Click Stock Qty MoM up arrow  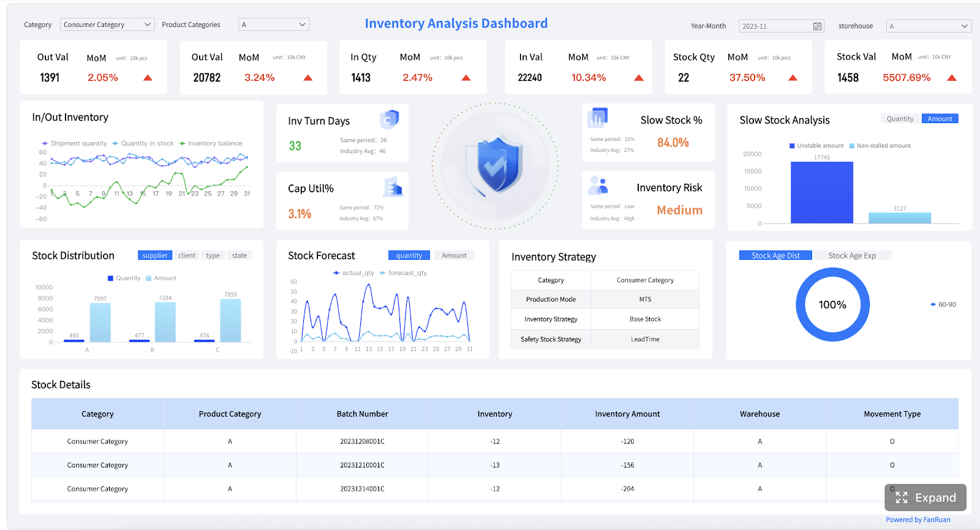(x=793, y=78)
